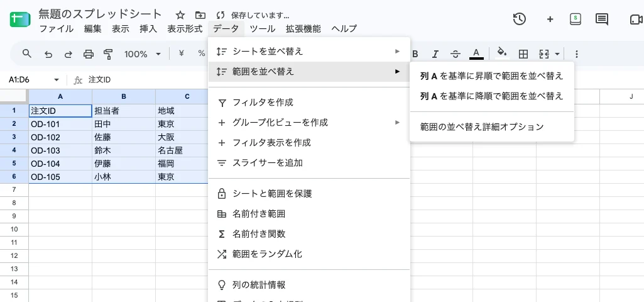644x302 pixels.
Task: Select row 7 header
Action: point(14,189)
